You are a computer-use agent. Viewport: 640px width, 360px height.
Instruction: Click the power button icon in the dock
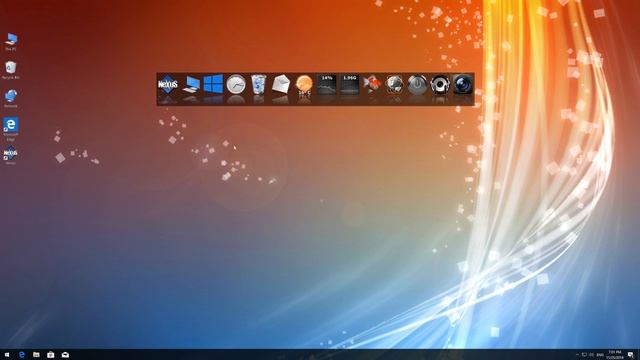pos(417,84)
